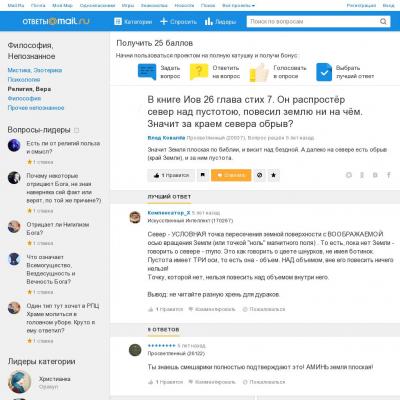Select the Спросить menu item
The image size is (400, 400).
click(178, 22)
